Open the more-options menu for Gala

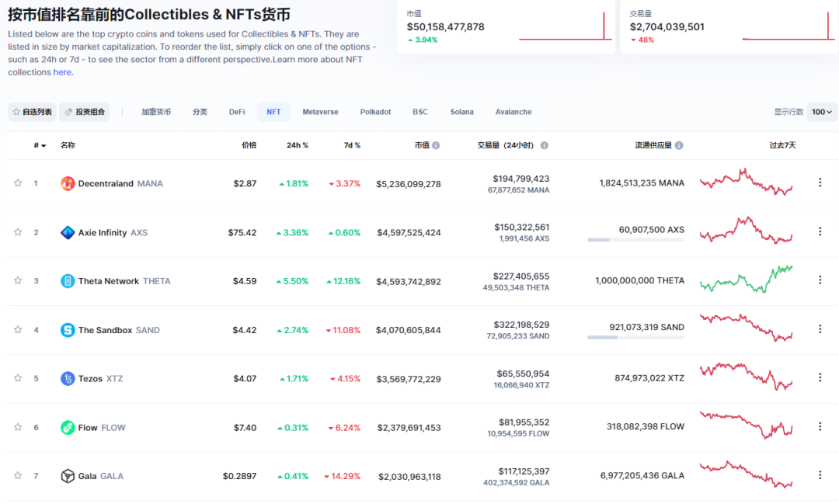click(x=820, y=475)
